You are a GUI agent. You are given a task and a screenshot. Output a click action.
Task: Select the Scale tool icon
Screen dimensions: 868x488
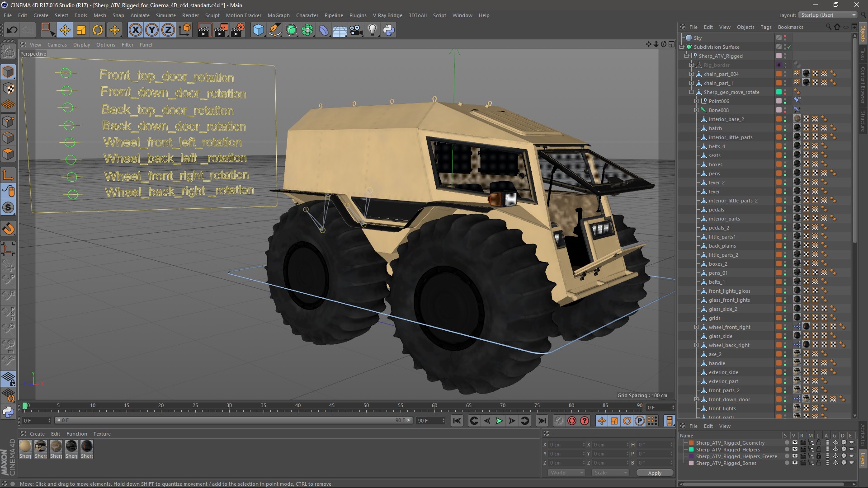tap(81, 30)
